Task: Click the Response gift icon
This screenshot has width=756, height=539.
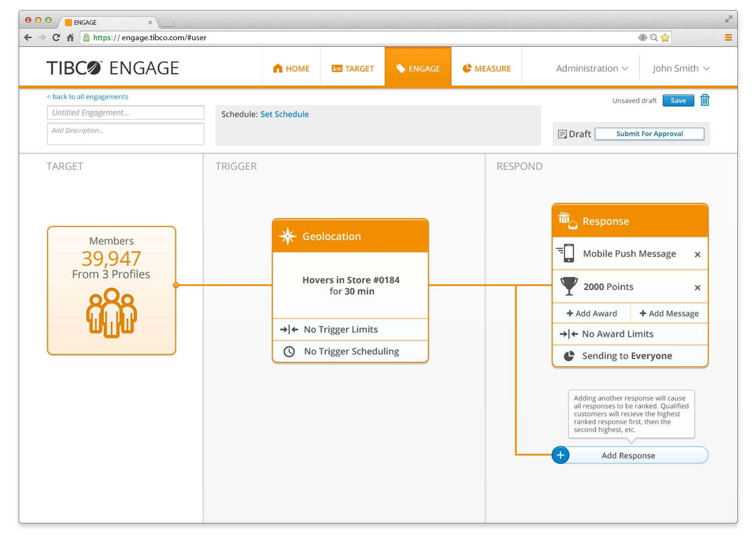Action: 568,221
